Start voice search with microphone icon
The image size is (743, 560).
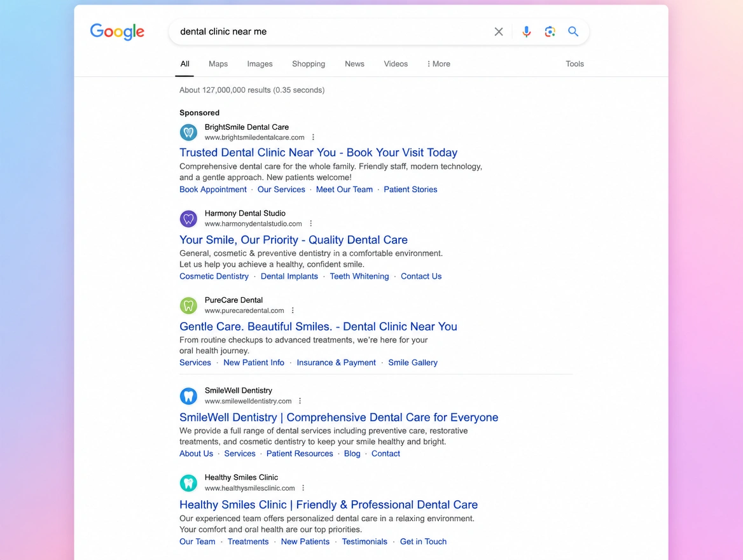pos(526,32)
